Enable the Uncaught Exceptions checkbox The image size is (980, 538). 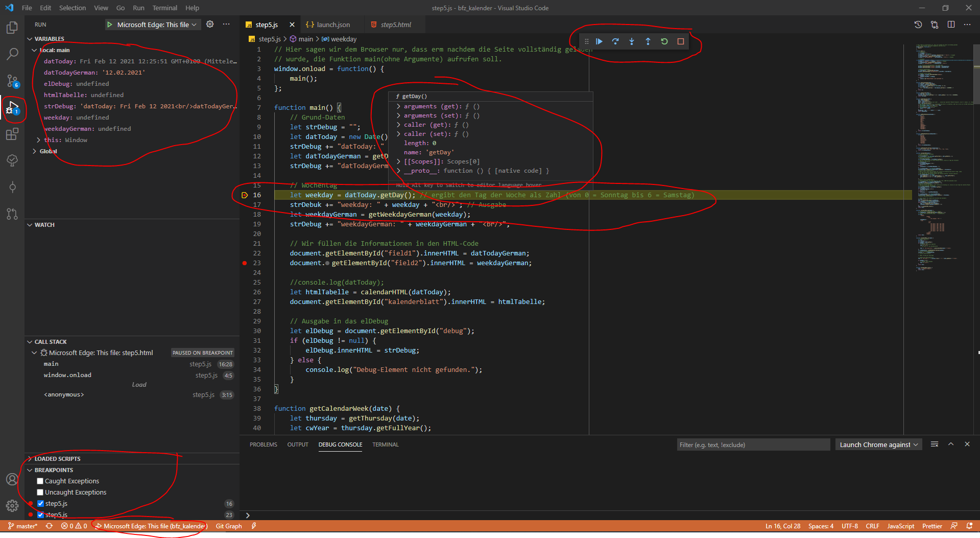40,492
